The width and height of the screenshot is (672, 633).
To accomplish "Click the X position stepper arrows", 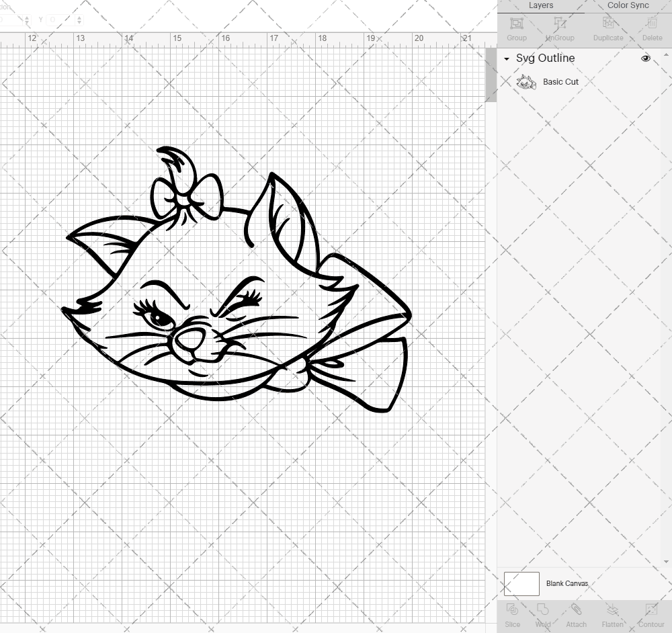I will [x=27, y=19].
